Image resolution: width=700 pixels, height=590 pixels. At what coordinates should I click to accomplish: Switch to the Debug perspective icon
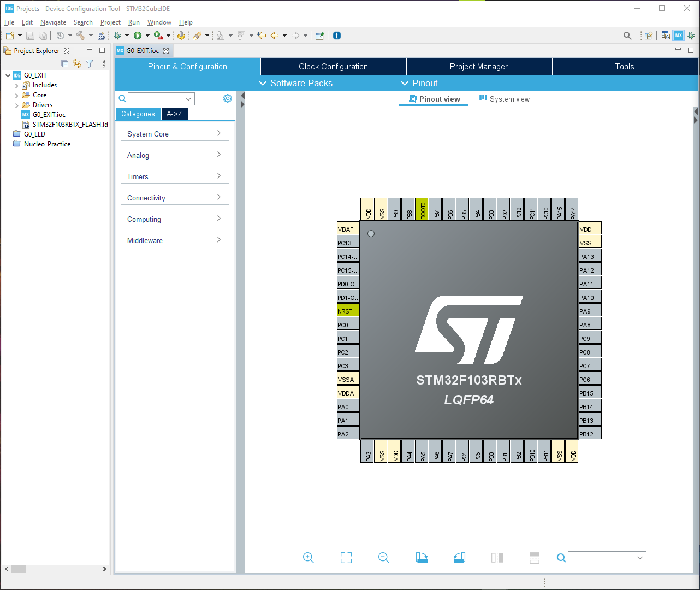click(691, 36)
